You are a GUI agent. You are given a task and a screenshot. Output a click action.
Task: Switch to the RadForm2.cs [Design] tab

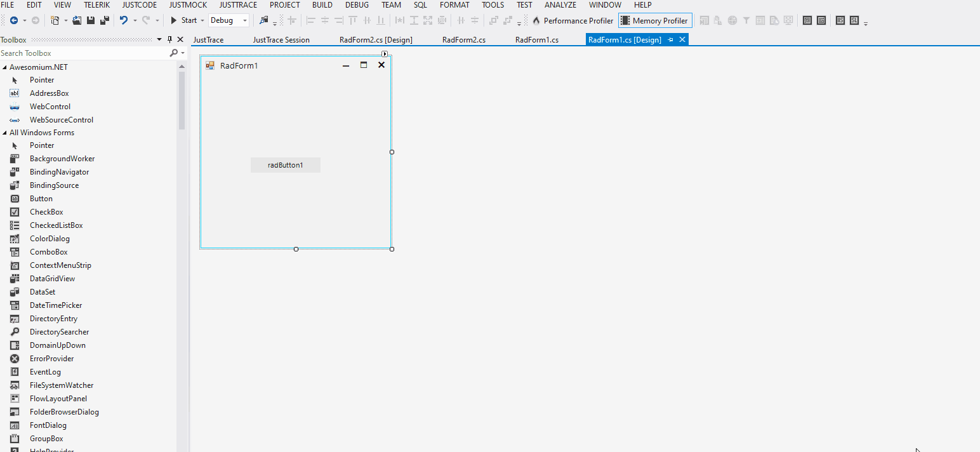point(376,39)
